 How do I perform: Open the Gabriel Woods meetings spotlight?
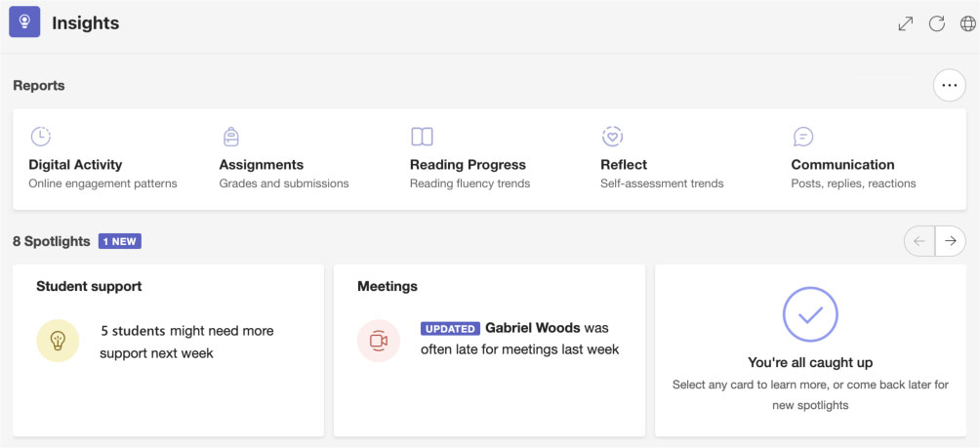[x=519, y=339]
